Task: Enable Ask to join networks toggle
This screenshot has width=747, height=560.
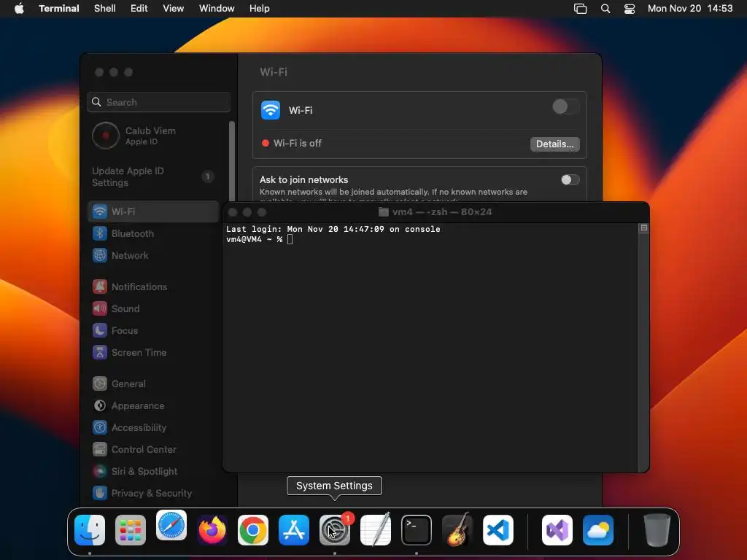Action: pos(570,179)
